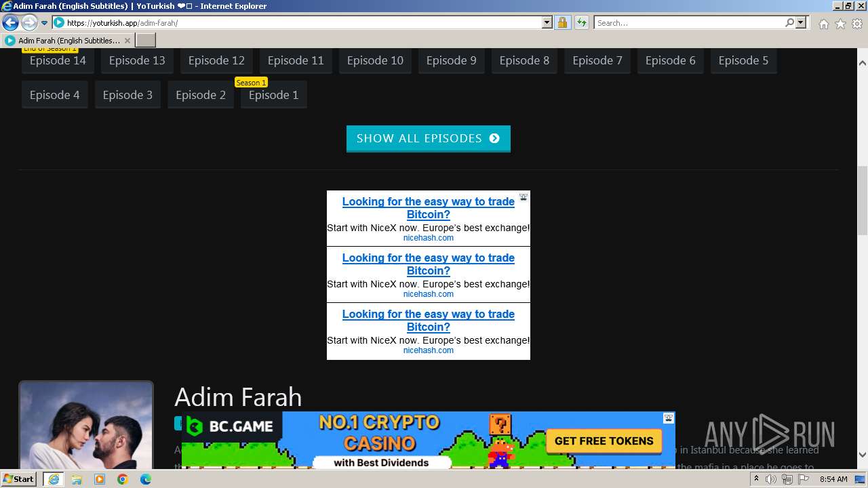Screen dimensions: 868x488
Task: Expand the address bar autocomplete dropdown
Action: point(547,23)
